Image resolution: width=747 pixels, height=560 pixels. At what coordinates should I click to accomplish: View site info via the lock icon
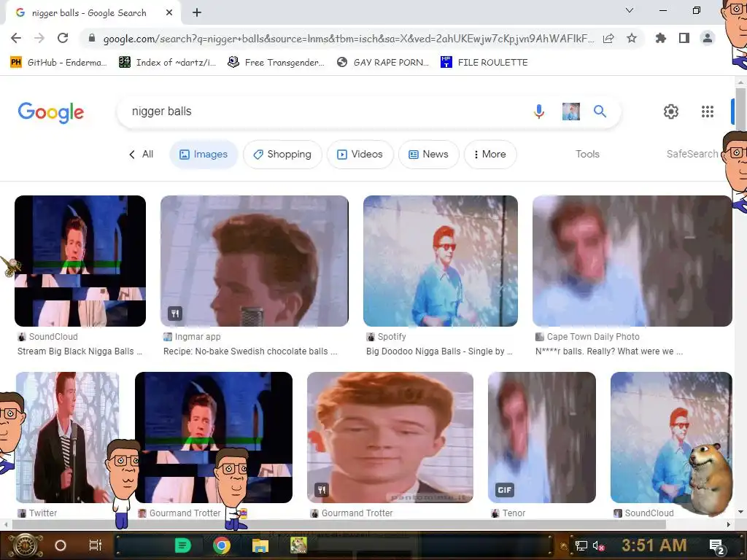(x=92, y=38)
